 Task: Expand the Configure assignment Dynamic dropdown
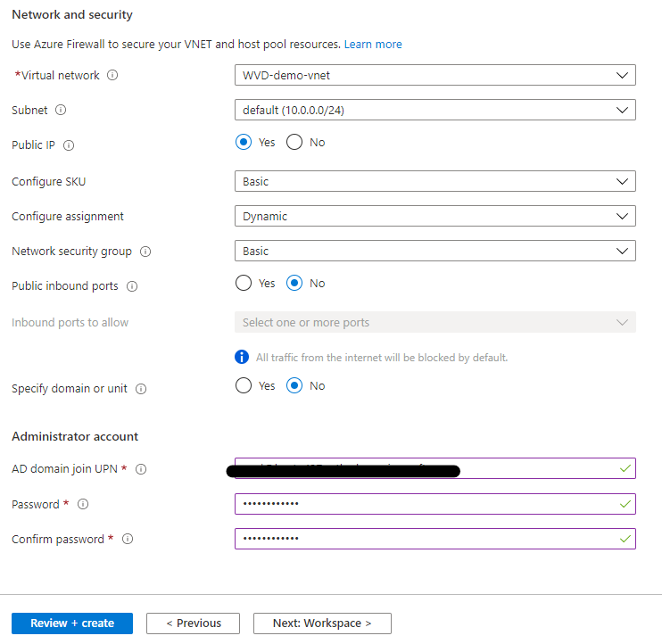tap(435, 216)
